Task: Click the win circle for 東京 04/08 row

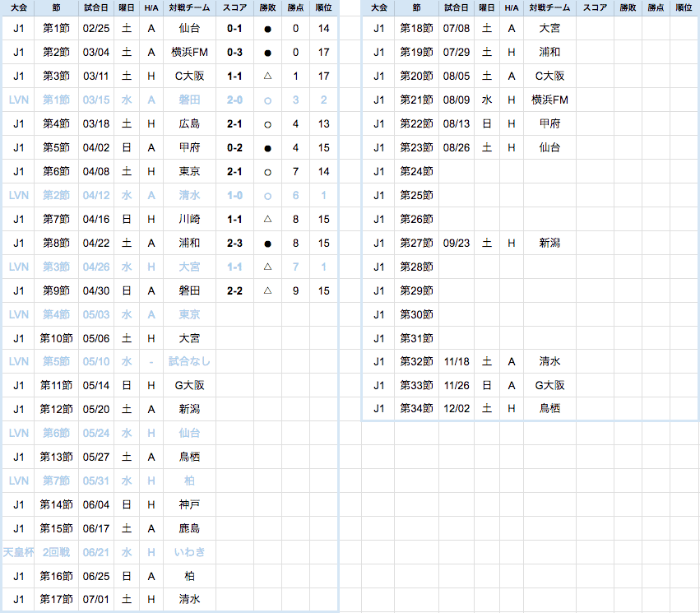Action: [x=267, y=172]
